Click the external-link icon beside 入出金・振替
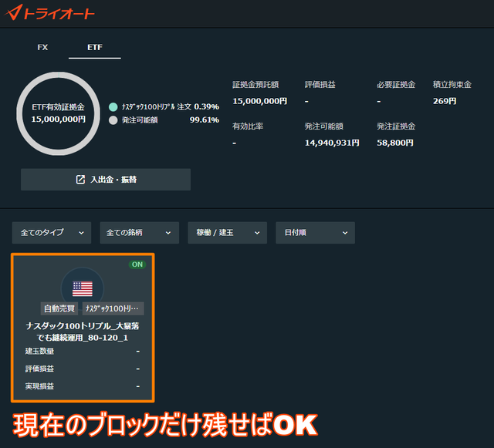The image size is (494, 448). click(x=80, y=180)
